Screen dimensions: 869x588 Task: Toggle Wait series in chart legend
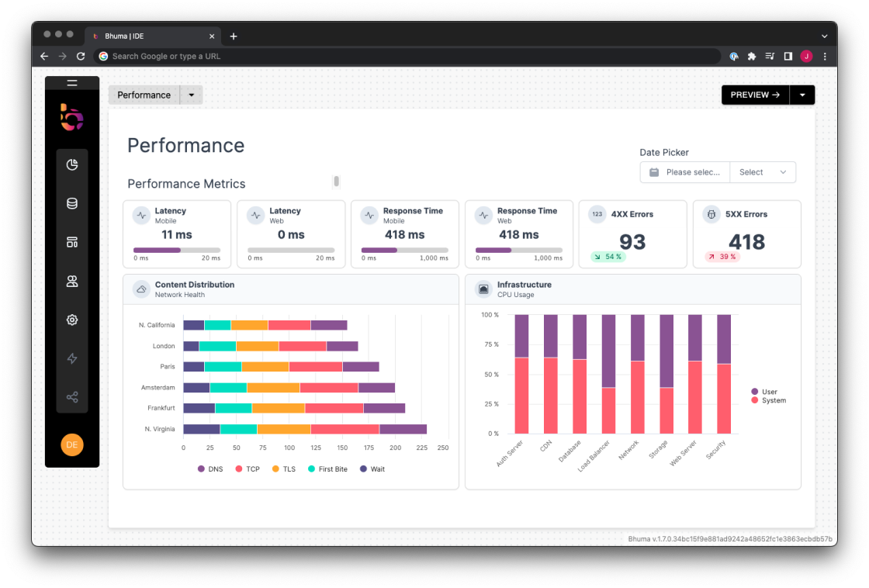coord(372,469)
